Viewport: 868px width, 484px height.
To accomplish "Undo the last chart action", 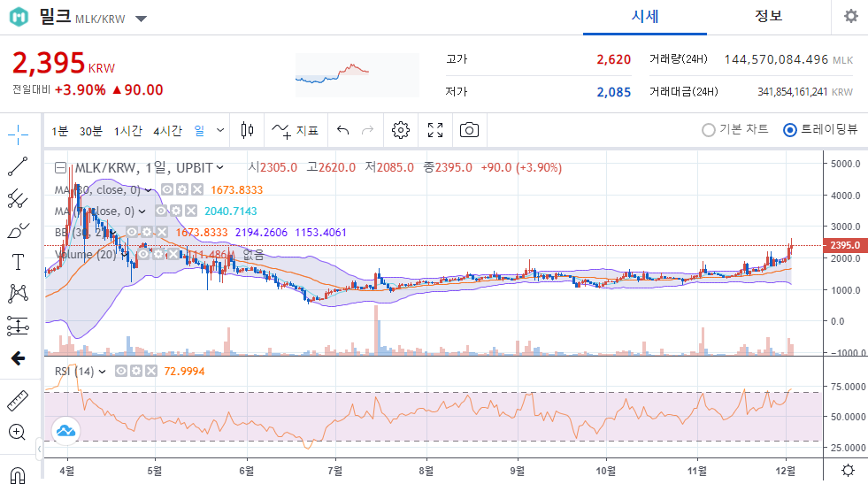I will coord(342,131).
